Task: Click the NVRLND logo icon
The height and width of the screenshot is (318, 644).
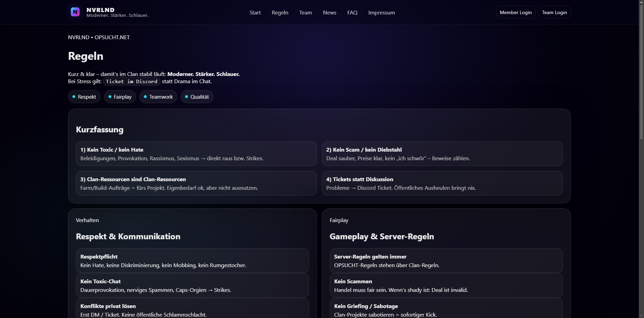Action: click(75, 12)
